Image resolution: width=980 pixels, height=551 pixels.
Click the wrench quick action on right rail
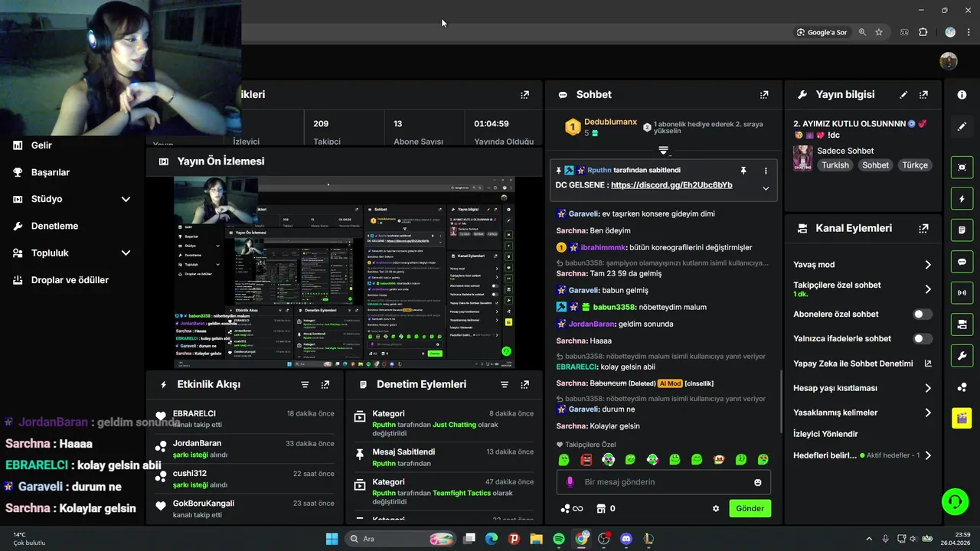click(962, 356)
